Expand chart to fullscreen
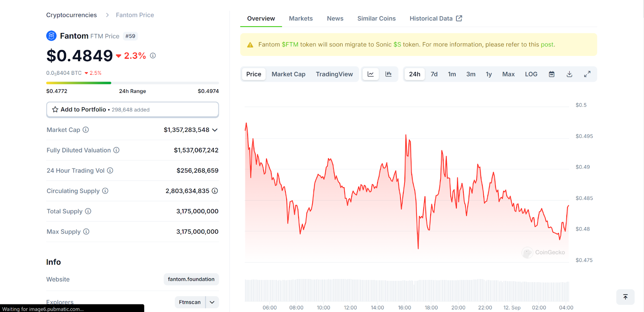Screen dimensions: 644x312 pyautogui.click(x=587, y=74)
